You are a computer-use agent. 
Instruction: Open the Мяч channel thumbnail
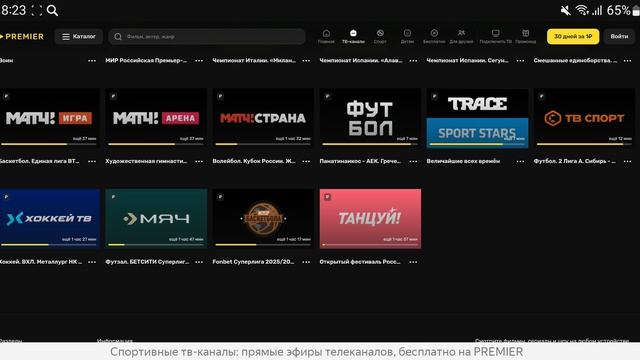tap(156, 218)
